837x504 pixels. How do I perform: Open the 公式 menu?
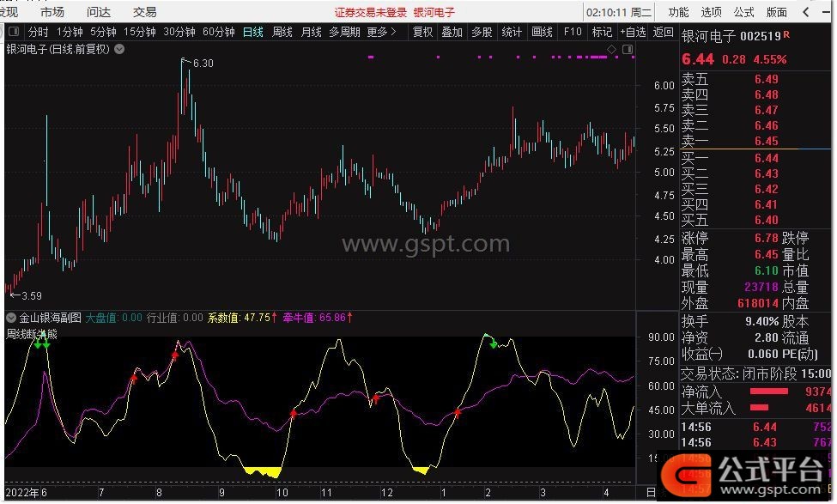pos(743,12)
